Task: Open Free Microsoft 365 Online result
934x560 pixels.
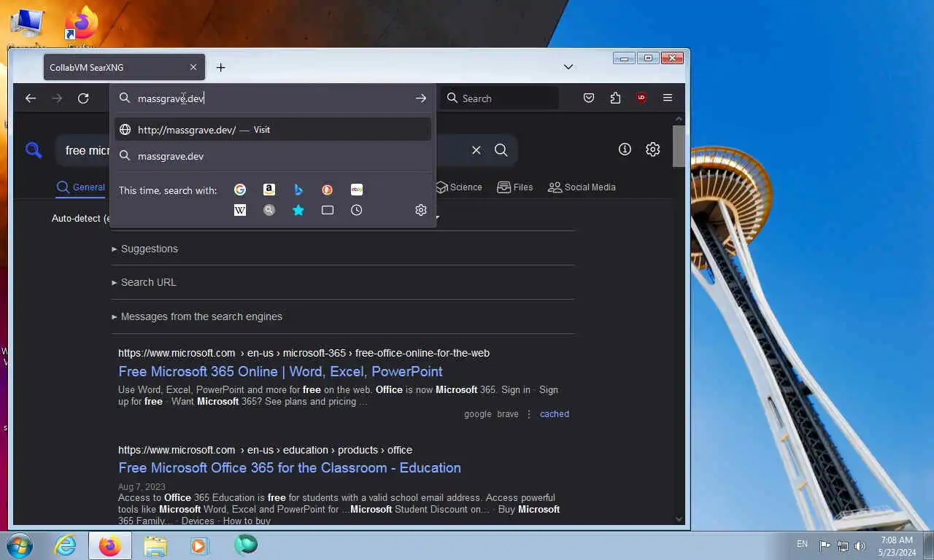Action: 280,371
